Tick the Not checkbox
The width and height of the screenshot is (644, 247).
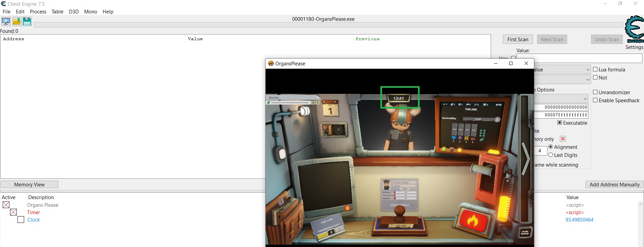pos(595,77)
